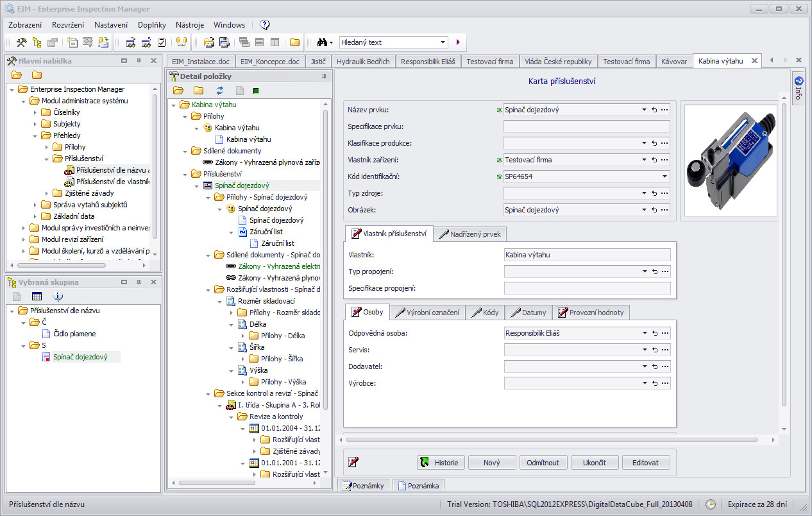Screen dimensions: 812x516
Task: Click the Detail položky vertical scrollbar
Action: [x=325, y=257]
